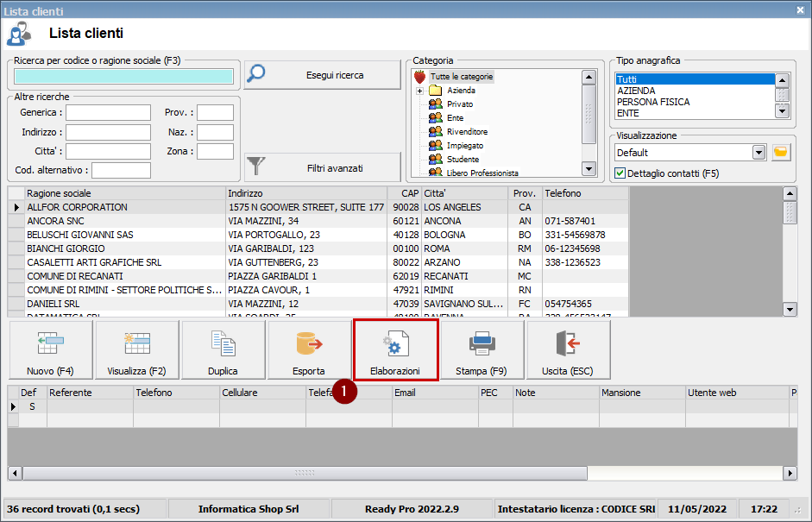Click the client grid scroll up arrow
The image size is (812, 522).
tap(790, 193)
